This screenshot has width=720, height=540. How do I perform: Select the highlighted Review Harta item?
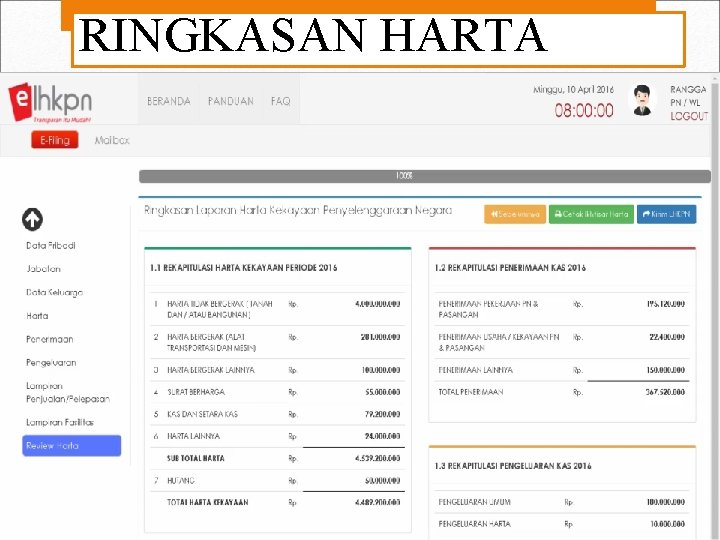click(72, 446)
